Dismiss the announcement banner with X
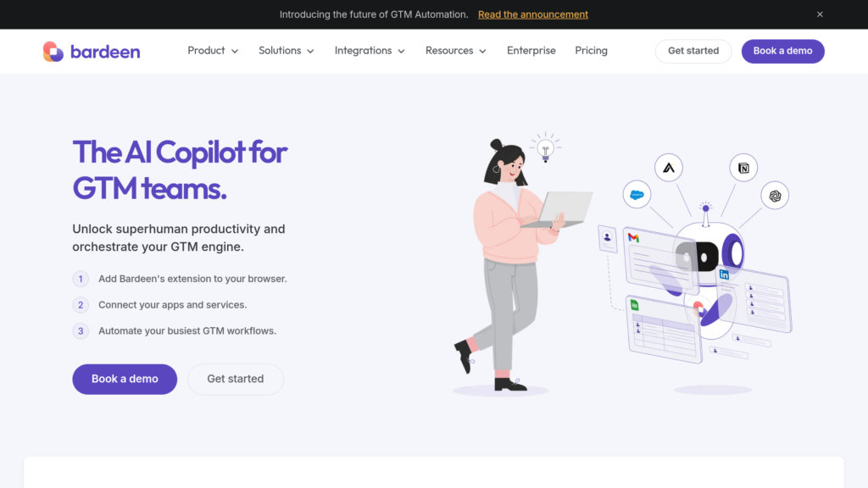The image size is (868, 488). tap(820, 14)
